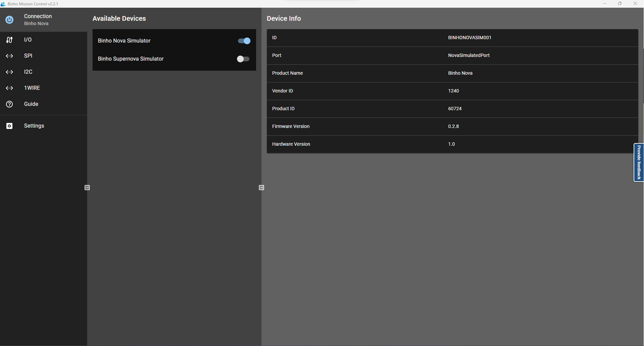644x346 pixels.
Task: Click the Firmware Version row label
Action: point(291,127)
